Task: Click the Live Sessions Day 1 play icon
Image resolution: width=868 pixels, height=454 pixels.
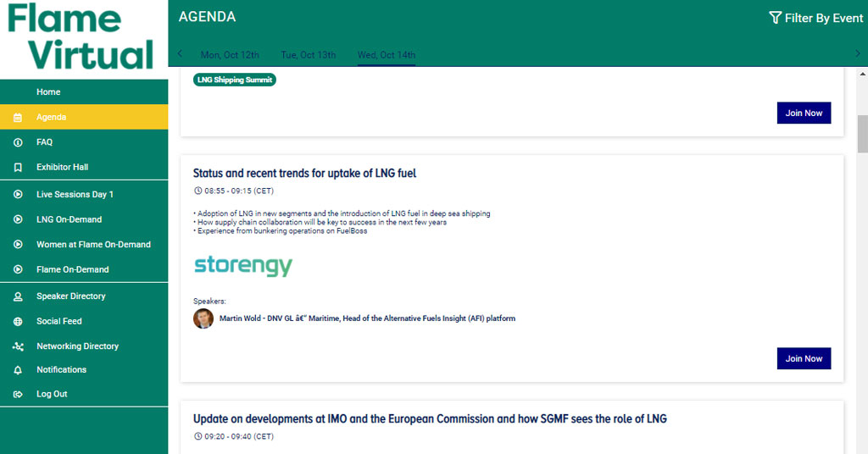Action: point(18,195)
